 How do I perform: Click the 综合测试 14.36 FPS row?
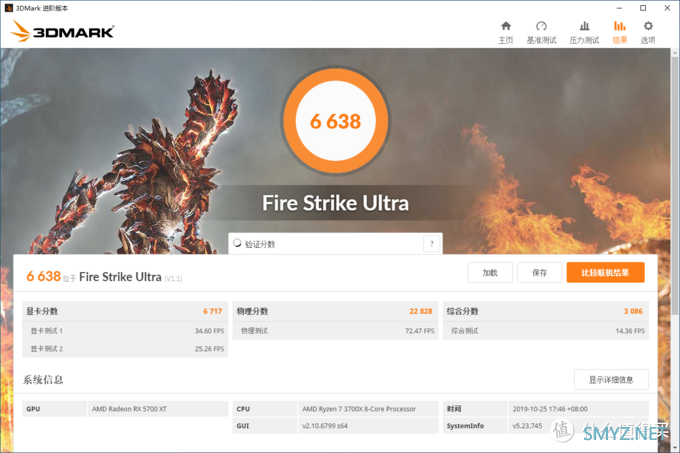point(546,331)
